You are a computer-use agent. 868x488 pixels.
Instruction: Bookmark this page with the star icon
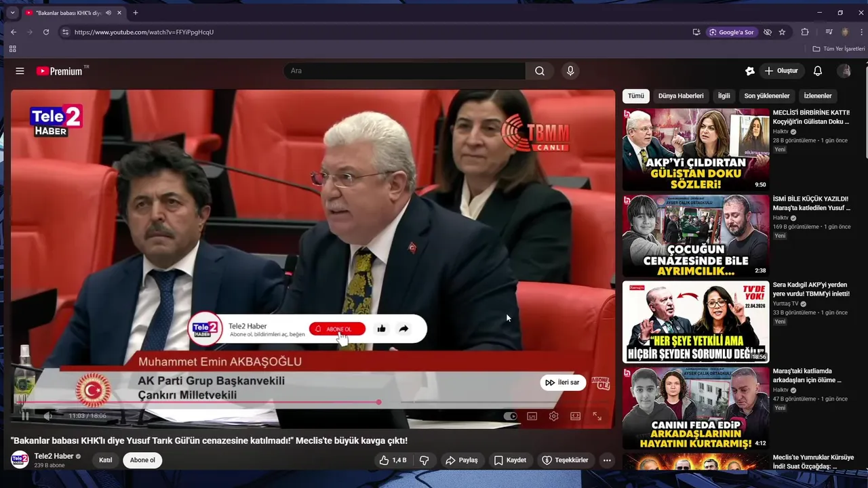pyautogui.click(x=782, y=32)
